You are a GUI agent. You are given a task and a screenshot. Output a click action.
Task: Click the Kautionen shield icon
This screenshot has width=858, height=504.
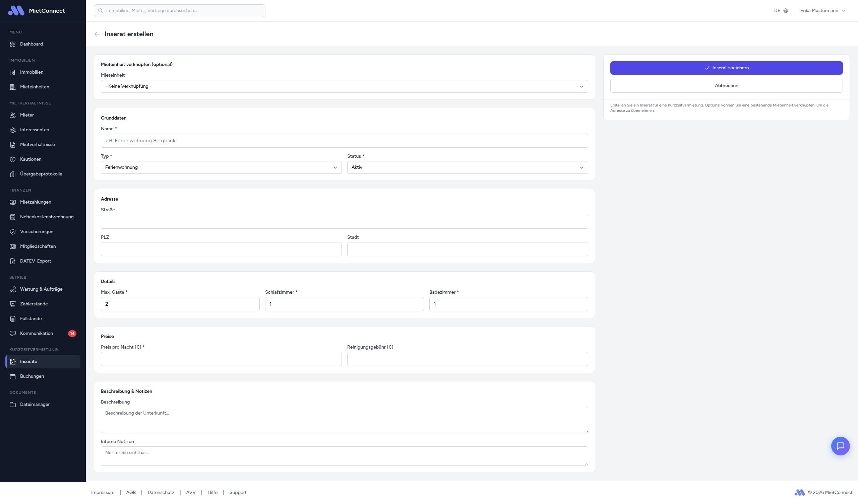point(13,159)
